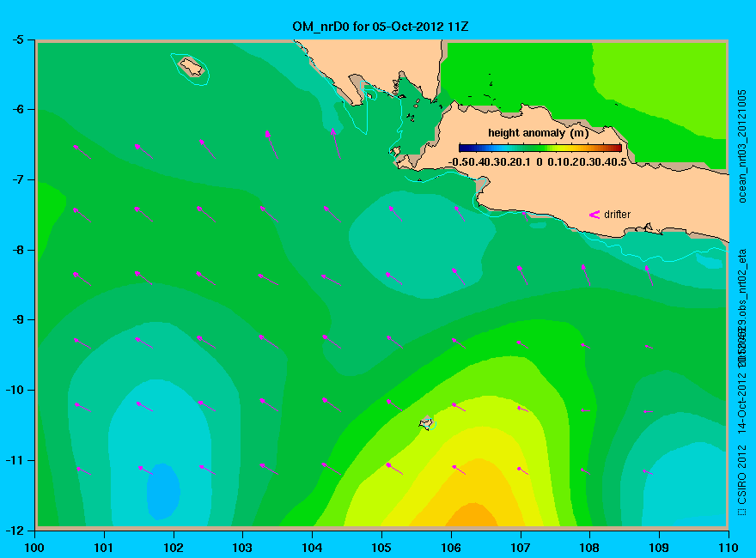Click the x-axis label 106
The height and width of the screenshot is (558, 756).
tap(451, 548)
